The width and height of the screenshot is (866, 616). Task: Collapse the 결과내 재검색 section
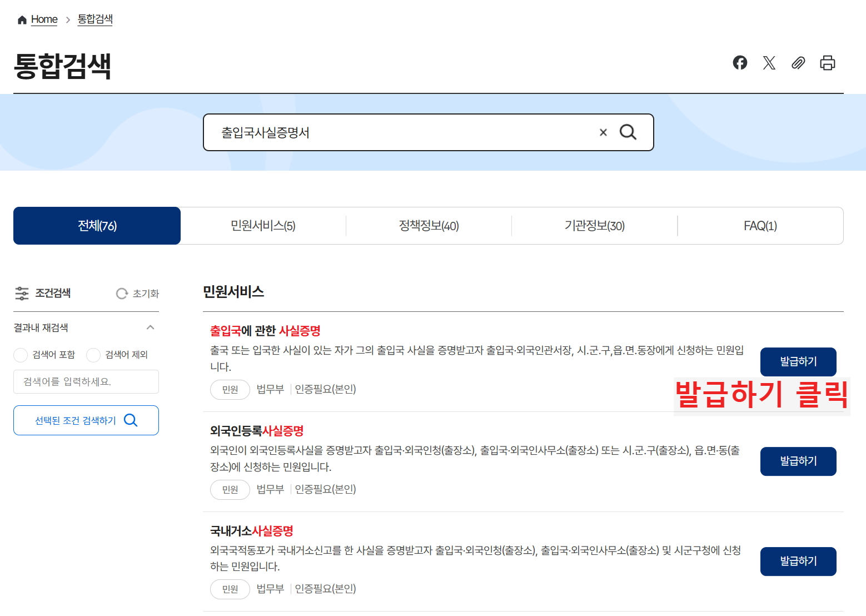click(150, 327)
